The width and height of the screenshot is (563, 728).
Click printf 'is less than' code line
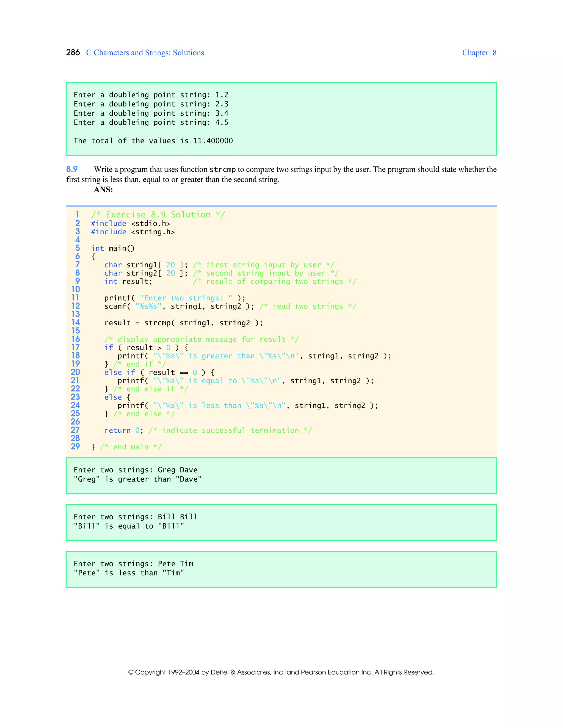point(248,405)
